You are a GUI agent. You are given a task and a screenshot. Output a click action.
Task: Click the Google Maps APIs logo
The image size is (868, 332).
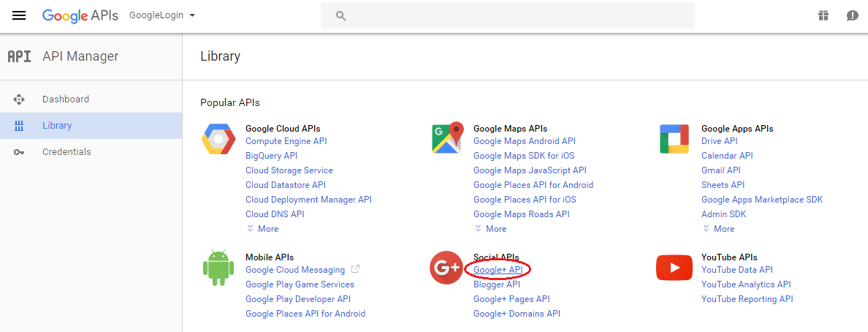click(x=447, y=138)
